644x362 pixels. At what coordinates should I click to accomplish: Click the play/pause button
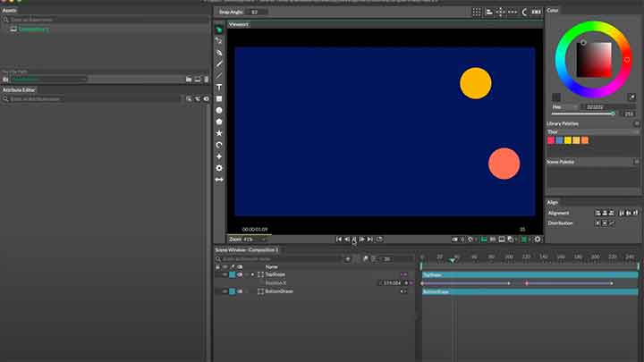click(x=354, y=240)
